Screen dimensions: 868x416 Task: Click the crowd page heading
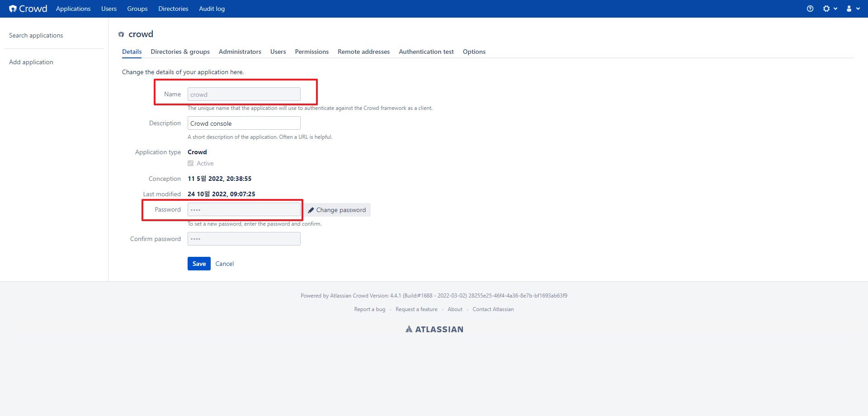point(141,34)
